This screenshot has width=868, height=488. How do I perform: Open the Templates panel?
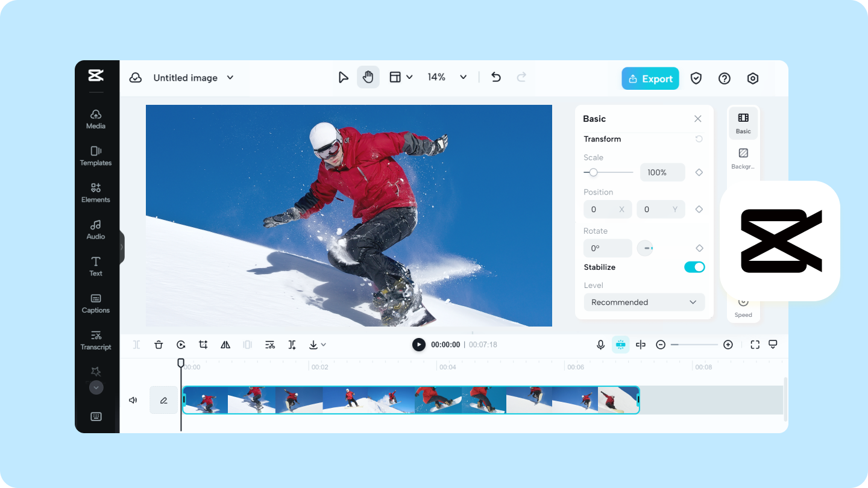click(96, 155)
